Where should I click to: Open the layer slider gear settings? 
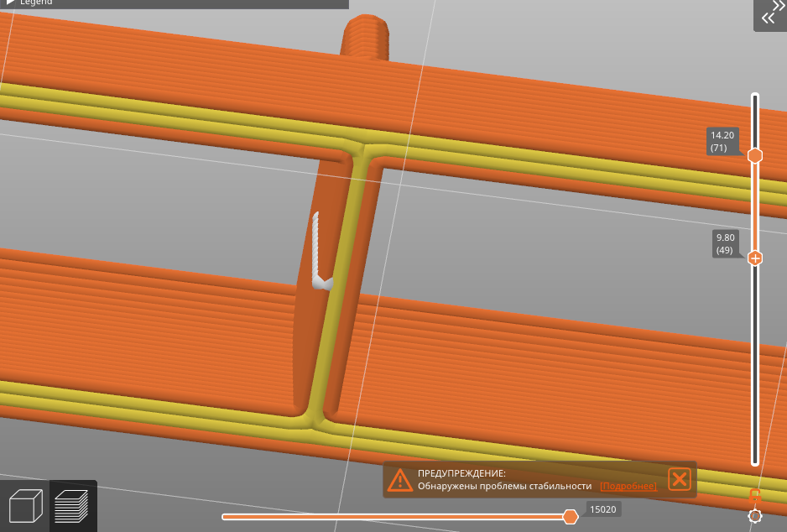coord(755,516)
